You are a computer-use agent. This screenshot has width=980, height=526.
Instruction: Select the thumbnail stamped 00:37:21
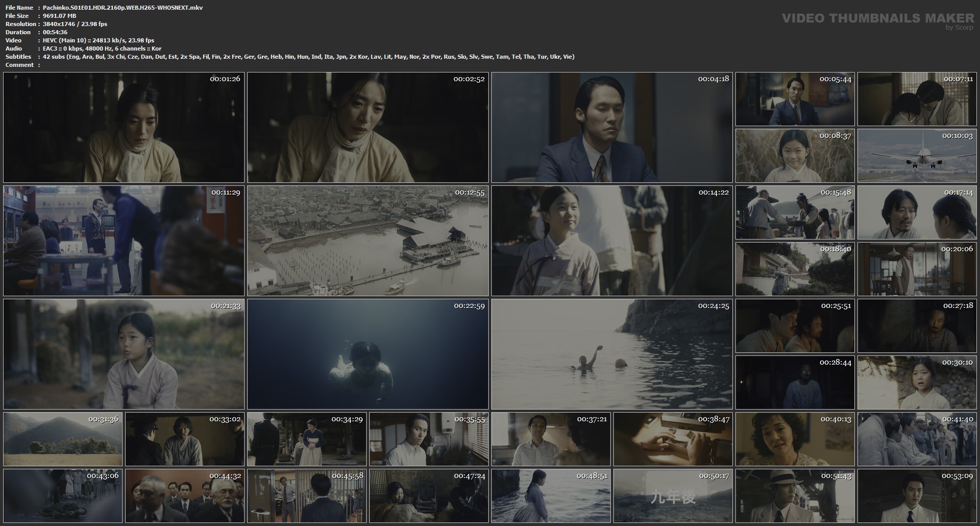[551, 439]
